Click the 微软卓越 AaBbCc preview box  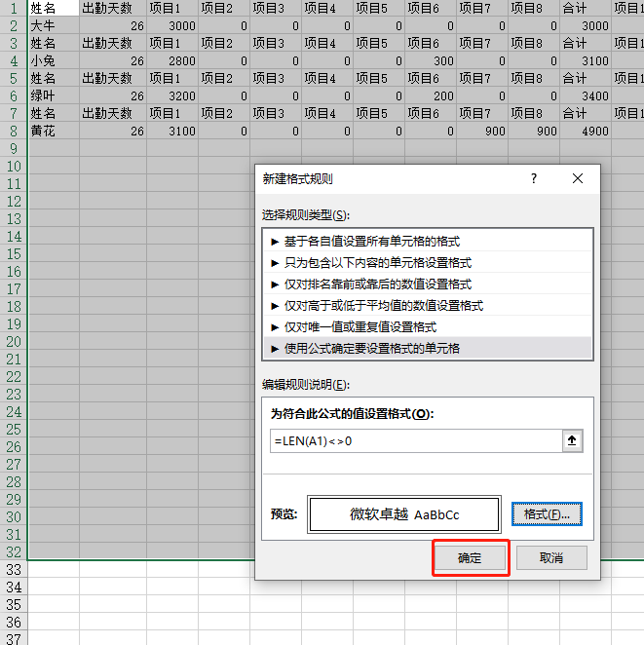[403, 514]
